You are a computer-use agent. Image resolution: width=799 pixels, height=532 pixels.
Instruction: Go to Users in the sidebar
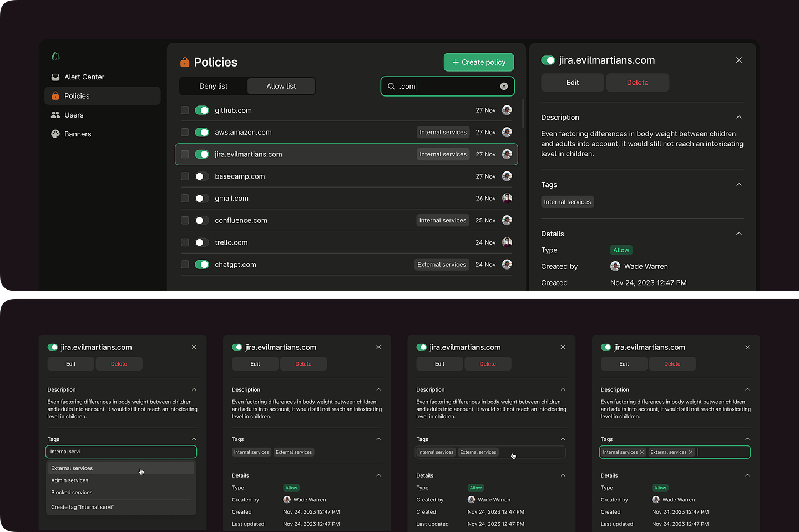pos(102,115)
